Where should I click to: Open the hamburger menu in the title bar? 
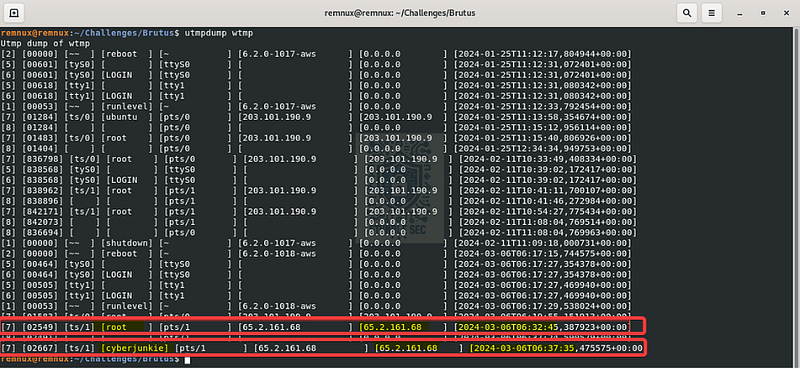coord(712,13)
